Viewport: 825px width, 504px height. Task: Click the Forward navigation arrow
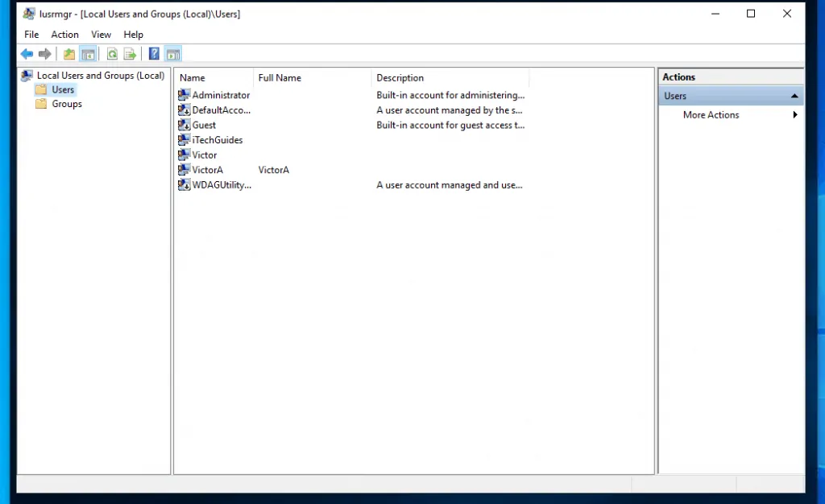coord(45,53)
